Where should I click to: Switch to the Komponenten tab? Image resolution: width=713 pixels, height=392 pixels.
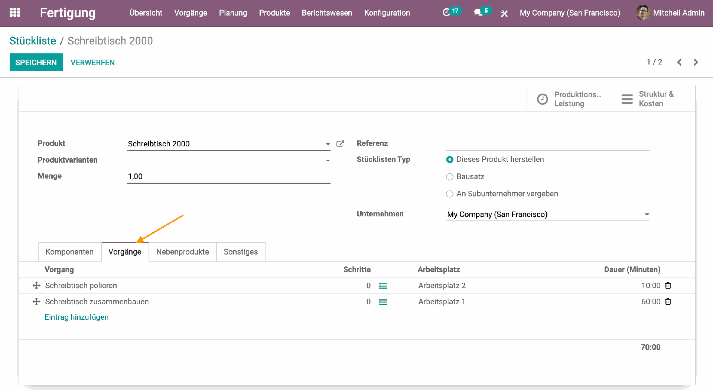pyautogui.click(x=70, y=252)
